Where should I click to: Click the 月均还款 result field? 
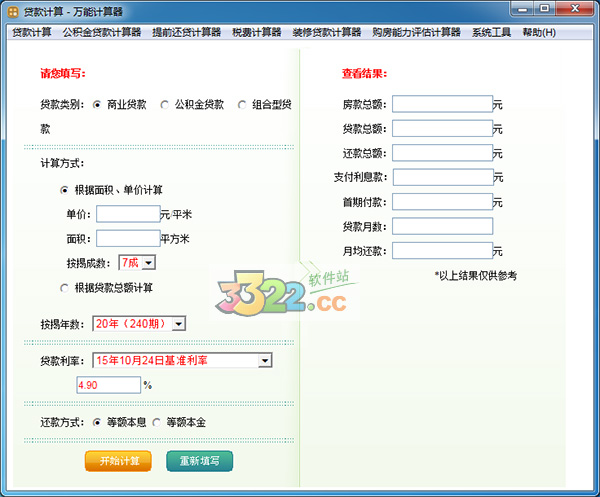442,251
